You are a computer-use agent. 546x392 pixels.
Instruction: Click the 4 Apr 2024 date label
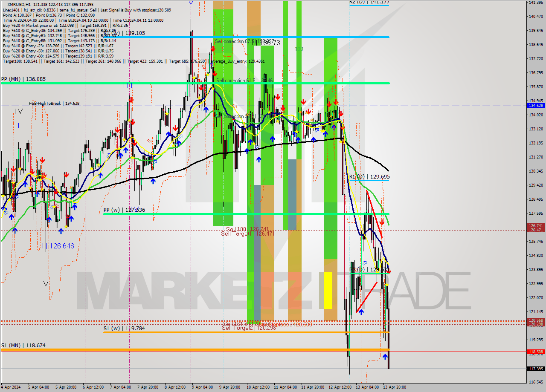pos(10,387)
